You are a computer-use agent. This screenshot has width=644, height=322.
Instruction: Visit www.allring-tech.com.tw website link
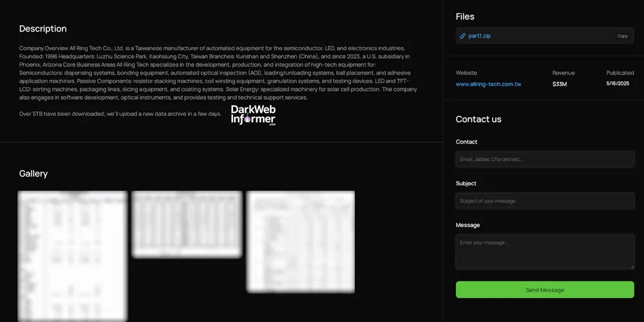coord(488,84)
